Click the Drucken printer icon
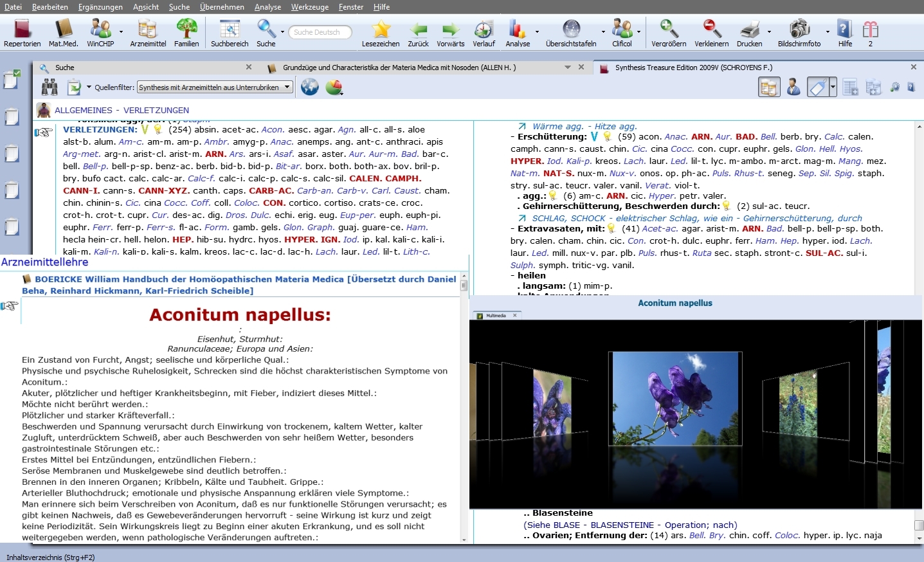 pos(749,33)
